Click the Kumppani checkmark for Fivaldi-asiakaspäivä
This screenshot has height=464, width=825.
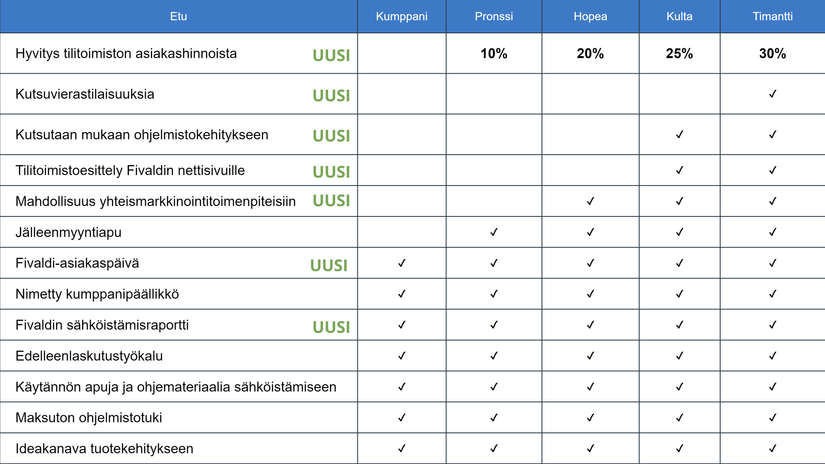click(401, 264)
